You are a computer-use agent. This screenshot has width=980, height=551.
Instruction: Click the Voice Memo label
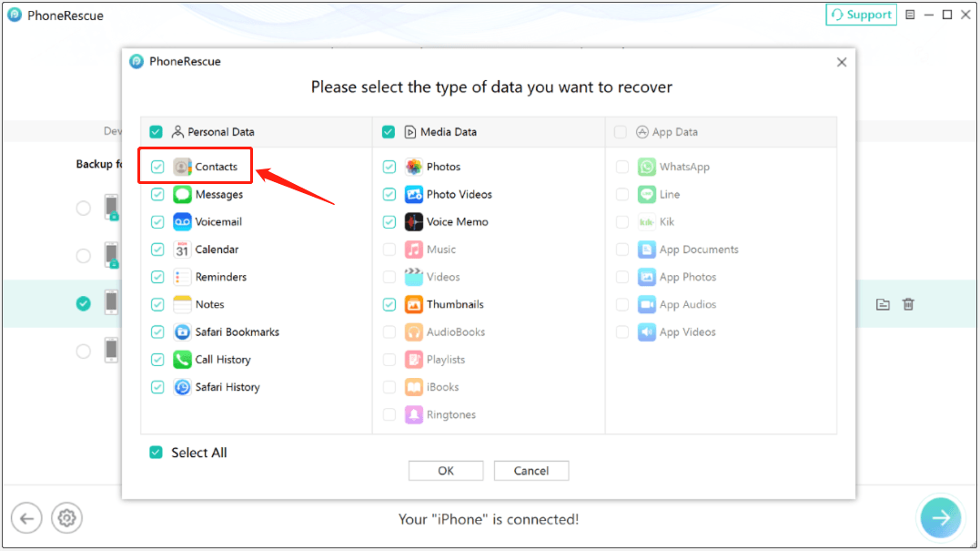click(x=457, y=222)
